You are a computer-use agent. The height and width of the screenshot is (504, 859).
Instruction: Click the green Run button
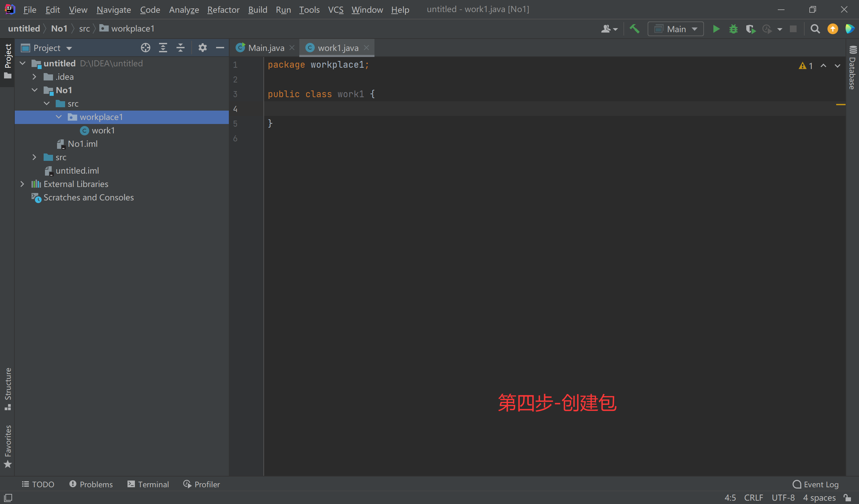click(716, 29)
